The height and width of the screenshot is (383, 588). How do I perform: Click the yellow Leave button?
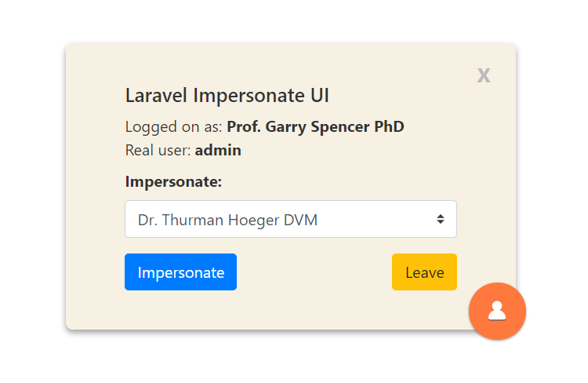tap(424, 272)
